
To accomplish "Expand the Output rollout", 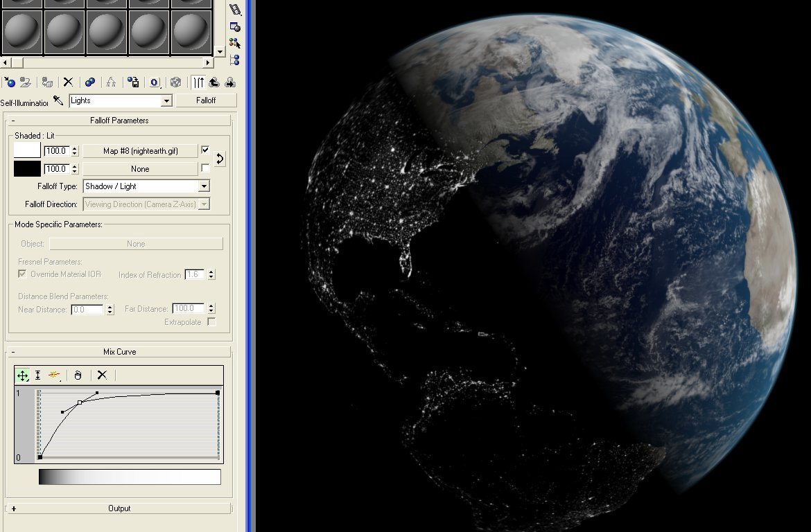I will coord(119,508).
